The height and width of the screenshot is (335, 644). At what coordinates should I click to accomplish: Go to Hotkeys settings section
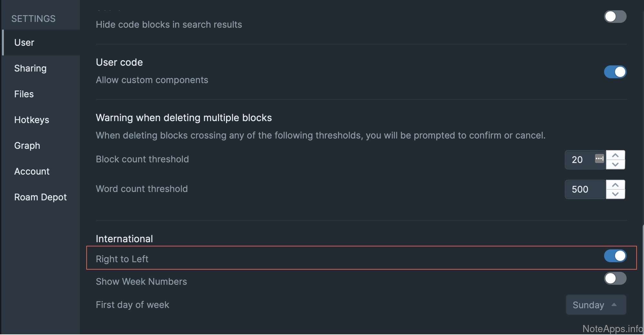(x=32, y=120)
